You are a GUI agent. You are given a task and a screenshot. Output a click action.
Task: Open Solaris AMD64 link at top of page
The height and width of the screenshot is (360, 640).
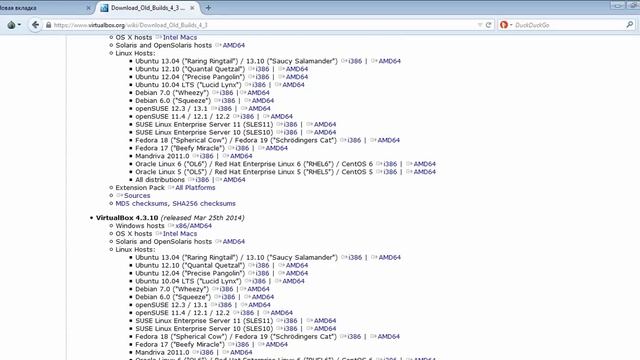coord(233,45)
